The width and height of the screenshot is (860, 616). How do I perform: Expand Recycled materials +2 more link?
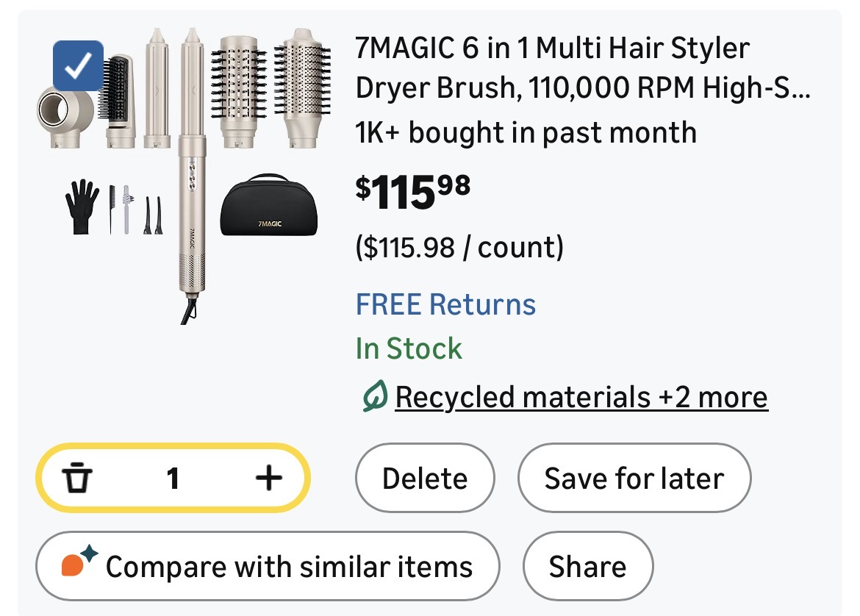pyautogui.click(x=581, y=398)
